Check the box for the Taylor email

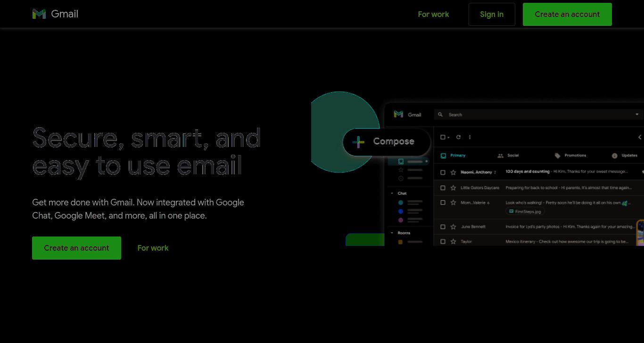(x=443, y=241)
